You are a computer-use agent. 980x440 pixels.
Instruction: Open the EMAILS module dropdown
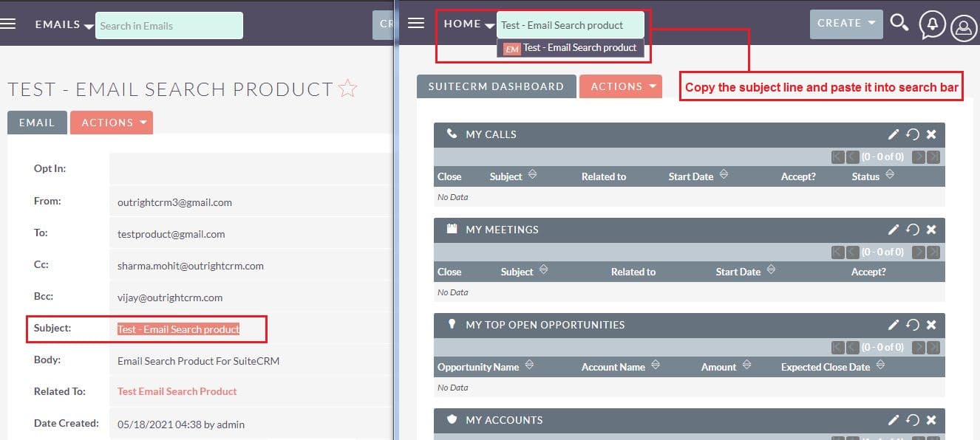point(64,25)
